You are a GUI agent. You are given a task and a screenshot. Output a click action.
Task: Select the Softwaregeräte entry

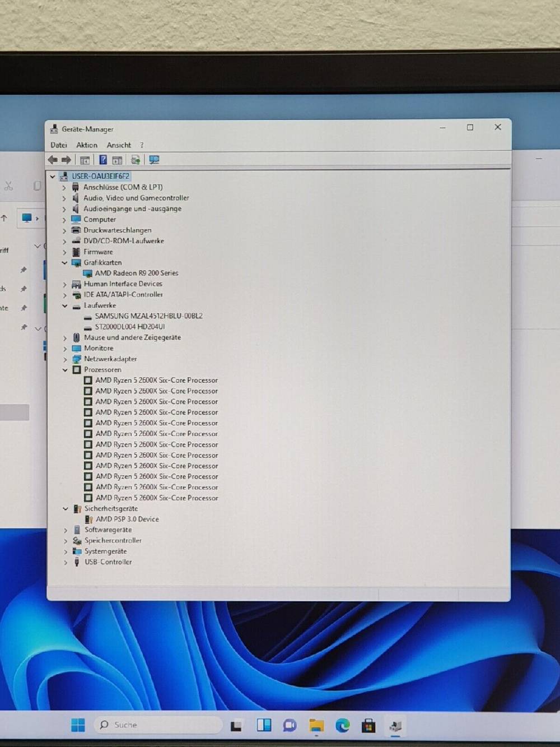pos(108,530)
